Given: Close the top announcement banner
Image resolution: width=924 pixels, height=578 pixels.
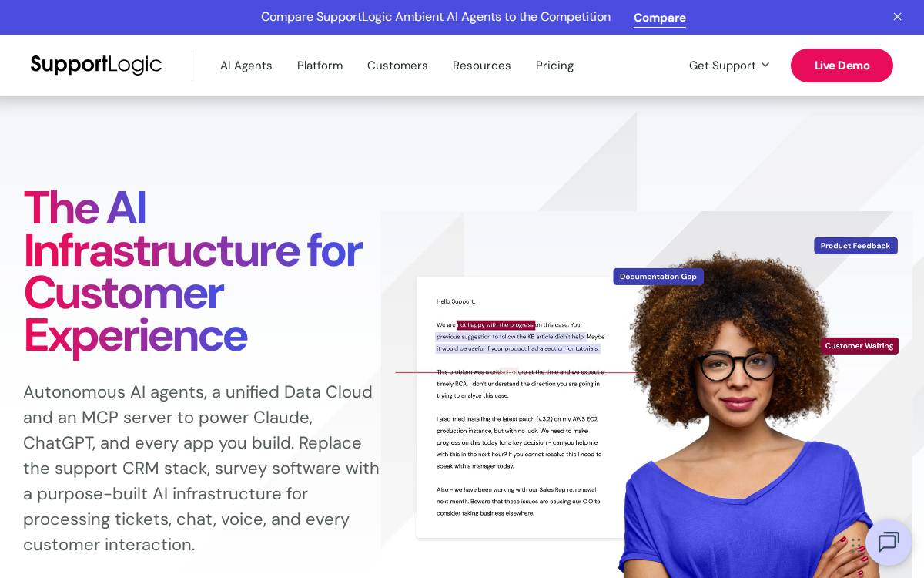Looking at the screenshot, I should [897, 16].
